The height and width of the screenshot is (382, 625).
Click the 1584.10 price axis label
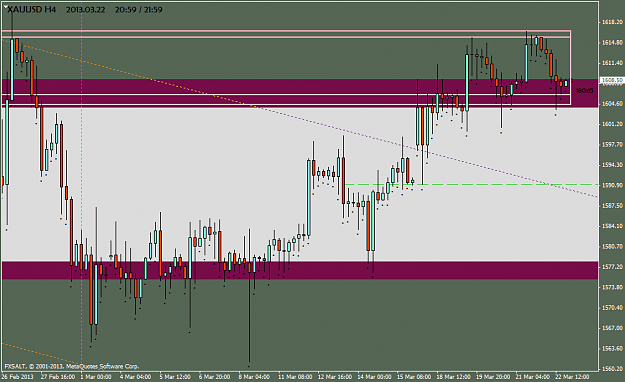point(612,226)
